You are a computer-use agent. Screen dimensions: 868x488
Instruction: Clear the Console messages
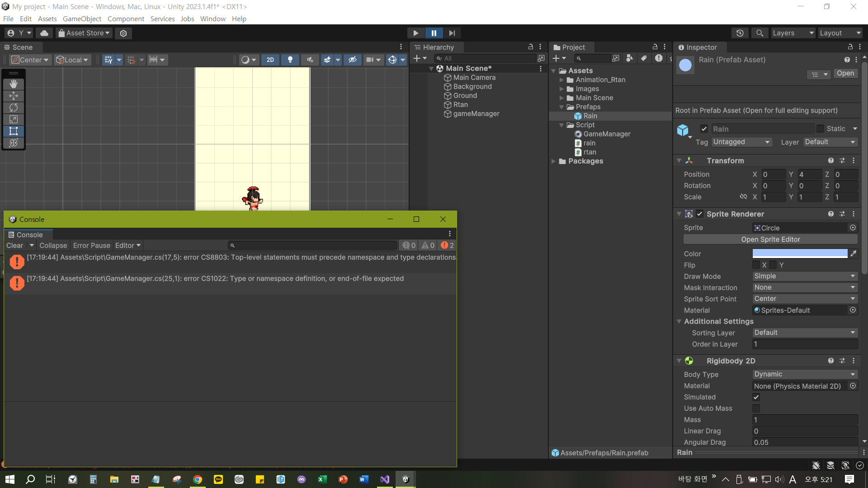click(x=15, y=246)
